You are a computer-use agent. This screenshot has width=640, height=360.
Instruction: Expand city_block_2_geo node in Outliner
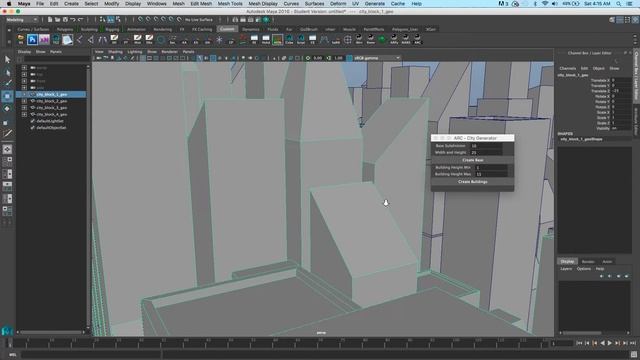[x=24, y=101]
